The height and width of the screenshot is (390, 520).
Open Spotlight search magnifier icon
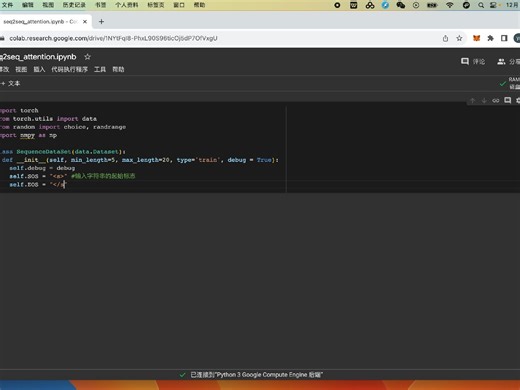click(481, 5)
